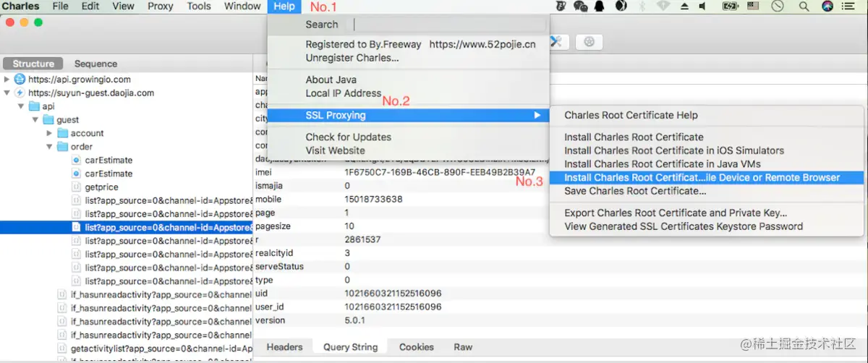Switch to the Headers tab
This screenshot has height=363, width=868.
tap(284, 347)
